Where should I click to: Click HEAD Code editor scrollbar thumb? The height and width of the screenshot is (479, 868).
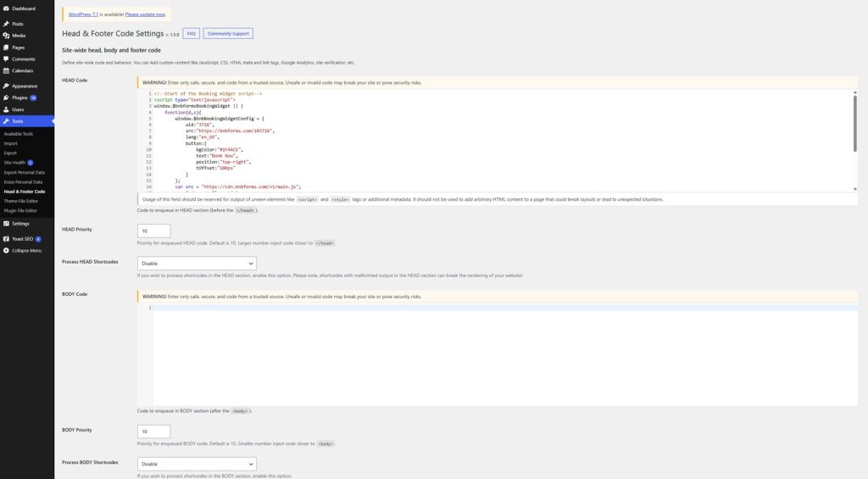click(854, 124)
